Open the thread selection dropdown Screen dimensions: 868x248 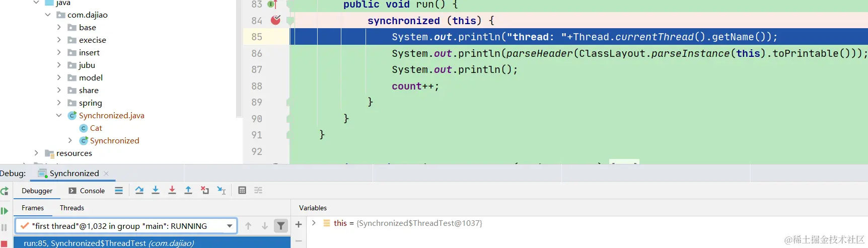pyautogui.click(x=230, y=226)
